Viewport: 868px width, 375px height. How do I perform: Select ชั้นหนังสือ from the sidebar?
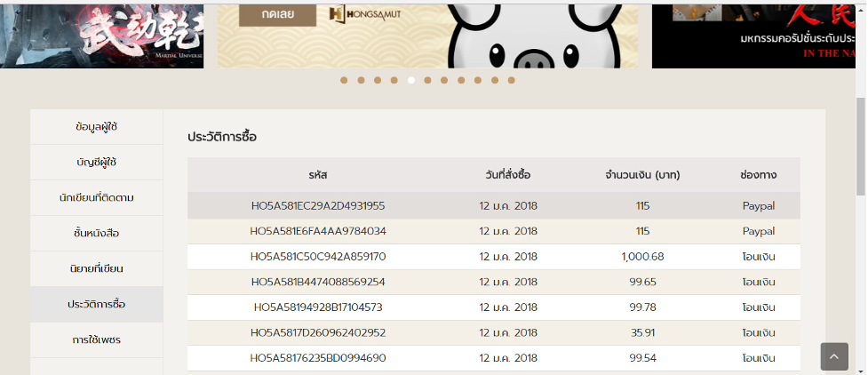click(97, 233)
